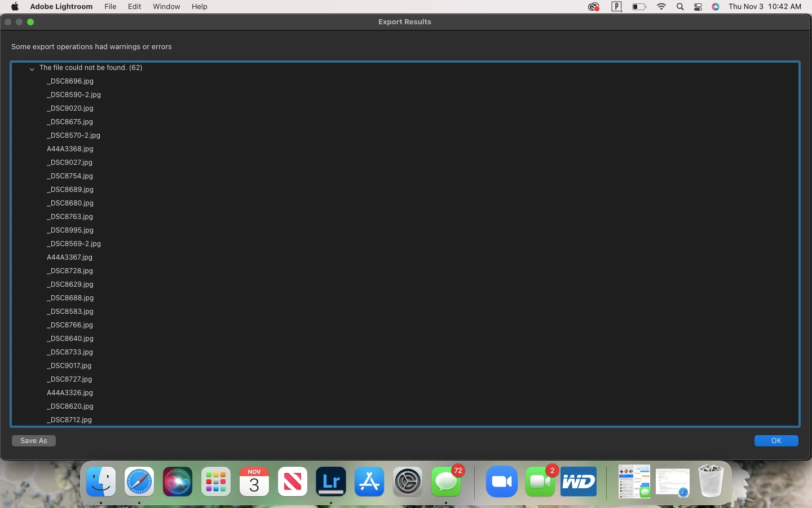This screenshot has width=812, height=508.
Task: Switch to Lightroom icon in dock
Action: pos(331,482)
